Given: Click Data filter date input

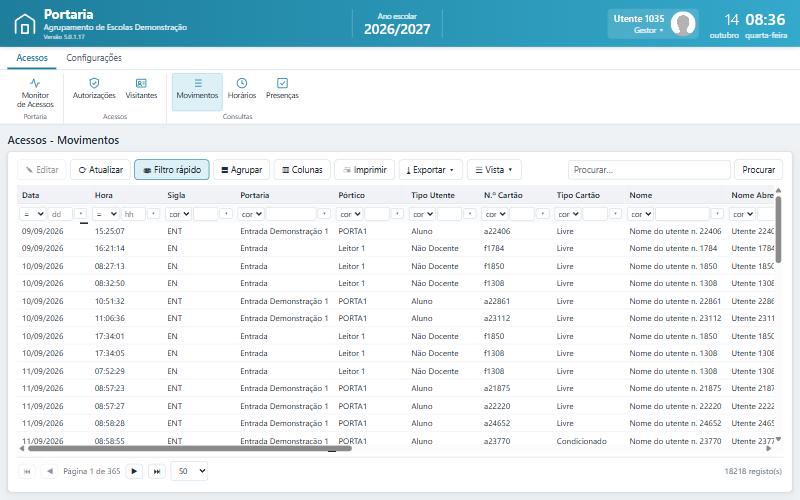Looking at the screenshot, I should pyautogui.click(x=60, y=214).
